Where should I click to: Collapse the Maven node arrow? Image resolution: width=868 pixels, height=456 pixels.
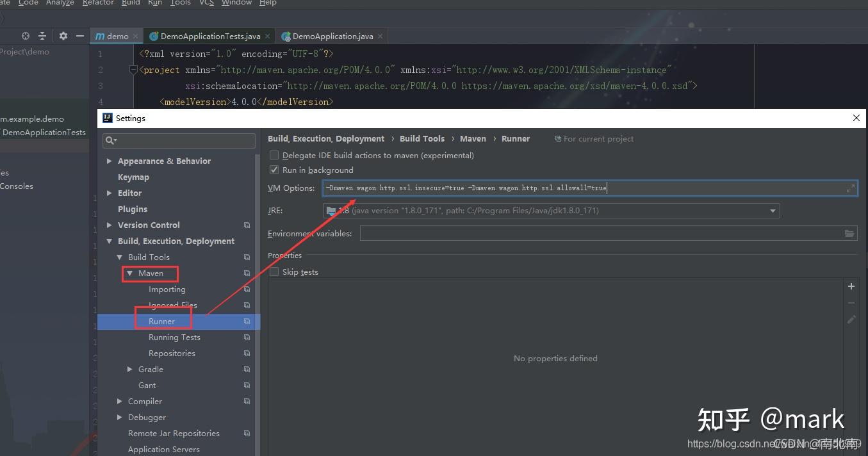click(130, 273)
